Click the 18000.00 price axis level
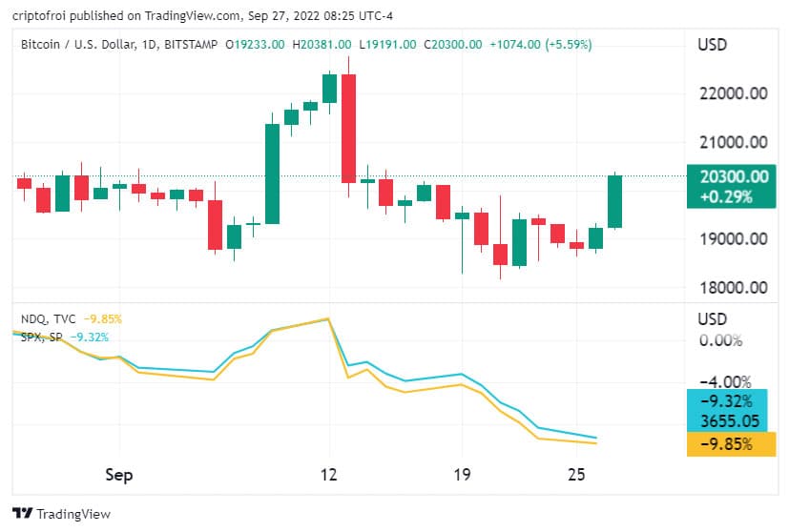 click(733, 288)
